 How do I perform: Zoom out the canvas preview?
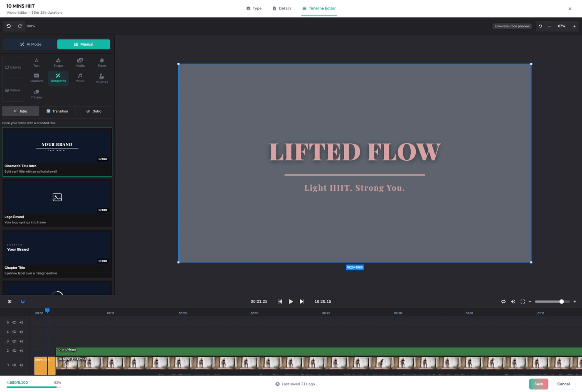click(549, 26)
